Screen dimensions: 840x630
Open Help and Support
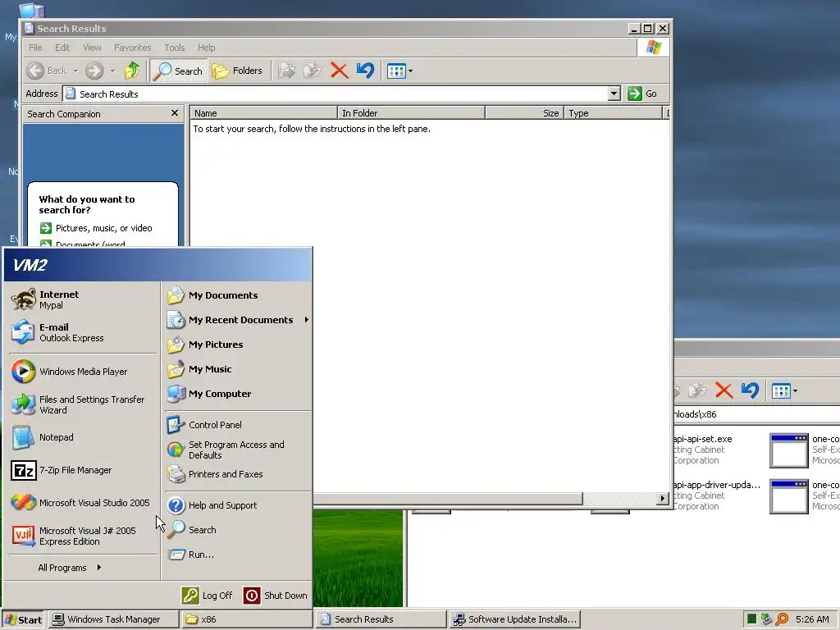[x=237, y=505]
